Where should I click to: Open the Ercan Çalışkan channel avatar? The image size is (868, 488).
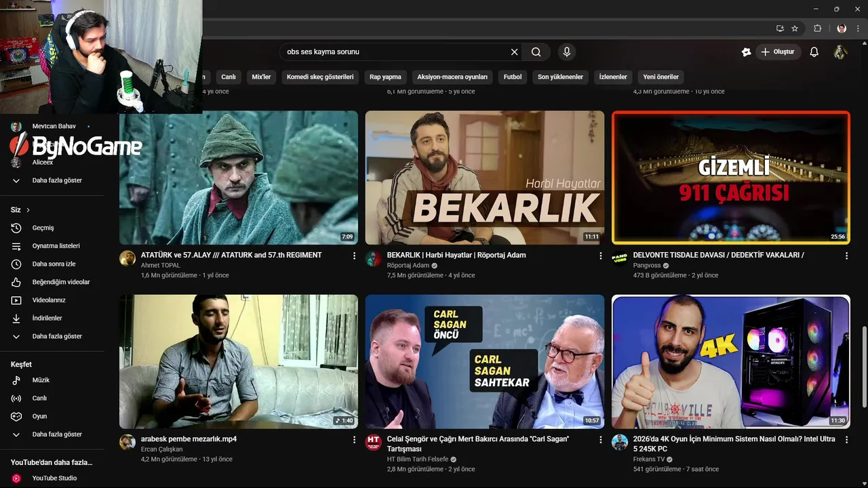[127, 442]
